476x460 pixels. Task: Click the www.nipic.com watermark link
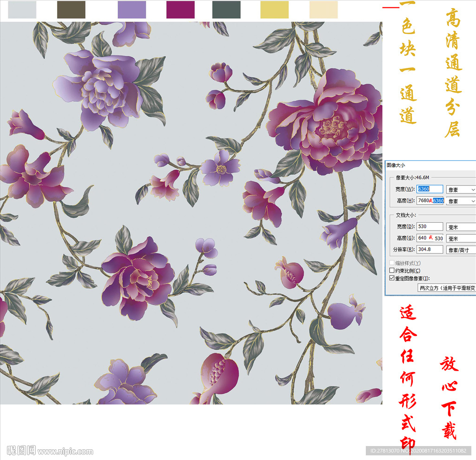[x=65, y=451]
